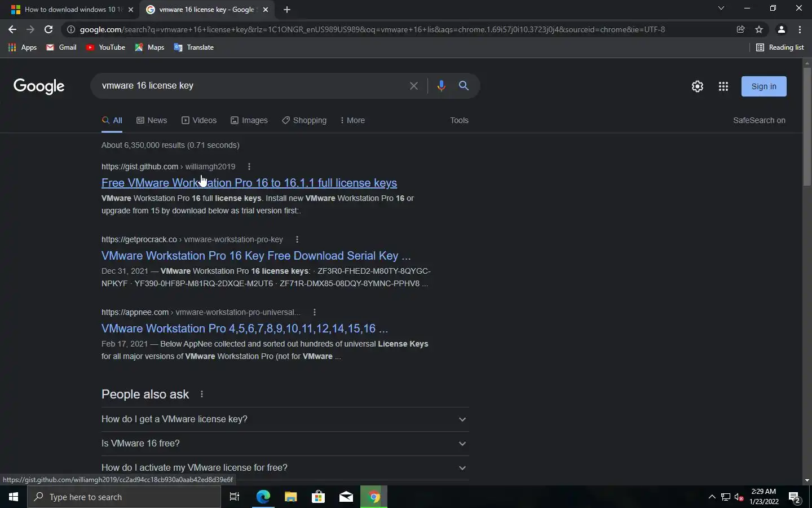The width and height of the screenshot is (812, 508).
Task: Open the Chrome profile icon
Action: point(781,29)
